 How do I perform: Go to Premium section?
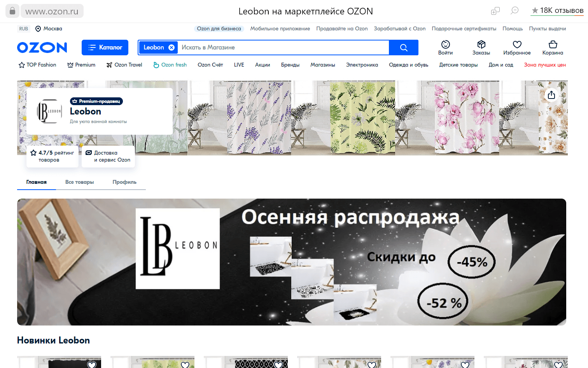(81, 65)
